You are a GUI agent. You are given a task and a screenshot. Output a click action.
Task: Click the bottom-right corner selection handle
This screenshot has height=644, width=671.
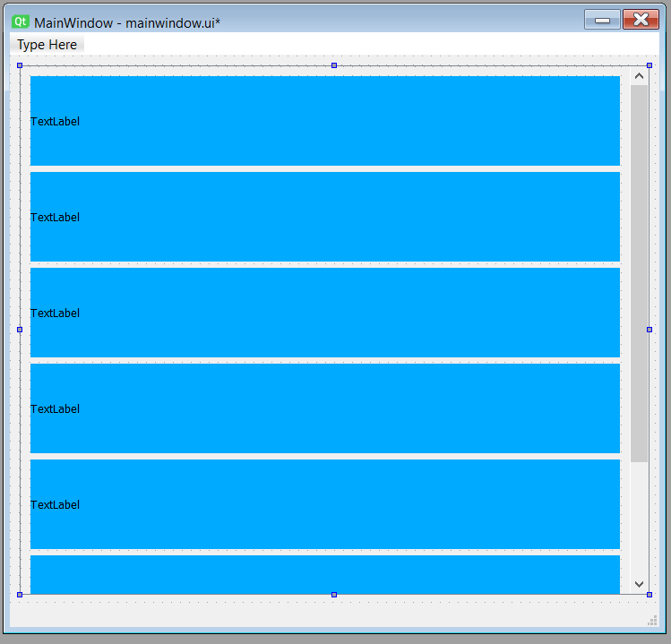(649, 595)
